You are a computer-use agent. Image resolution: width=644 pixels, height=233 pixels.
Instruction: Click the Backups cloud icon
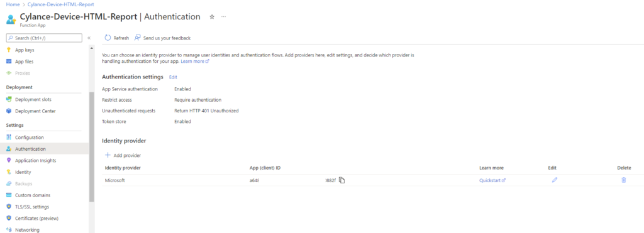[x=9, y=183]
